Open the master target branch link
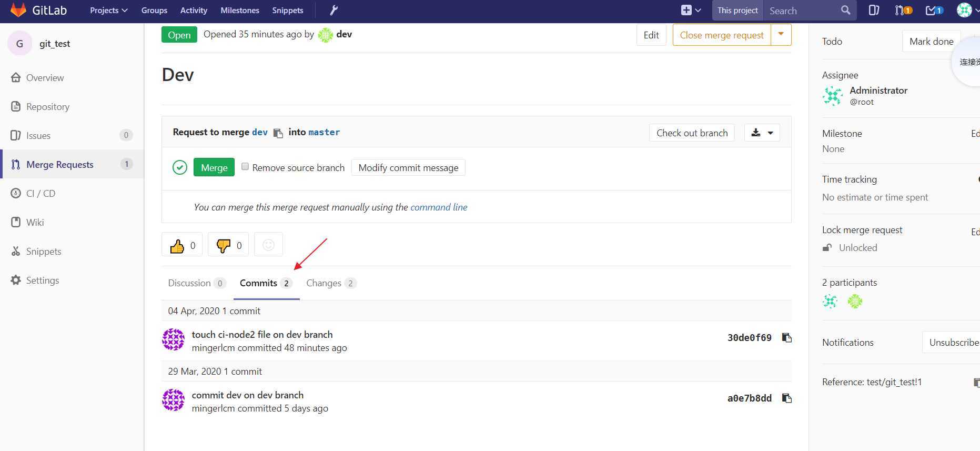Image resolution: width=980 pixels, height=451 pixels. click(x=324, y=132)
